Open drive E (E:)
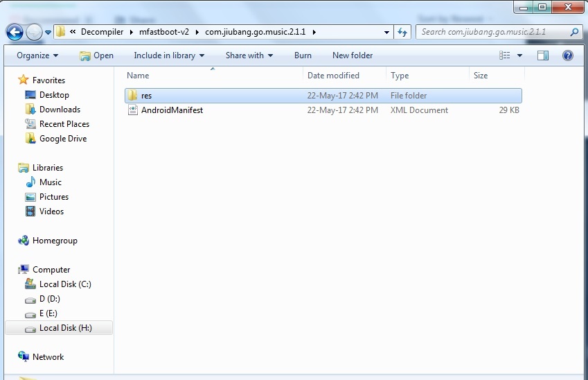 click(x=48, y=313)
